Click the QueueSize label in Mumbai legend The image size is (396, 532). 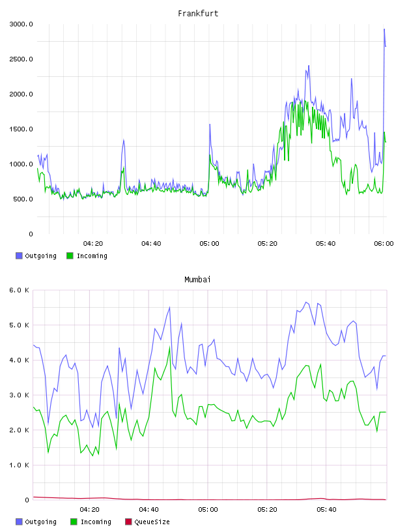pyautogui.click(x=152, y=522)
